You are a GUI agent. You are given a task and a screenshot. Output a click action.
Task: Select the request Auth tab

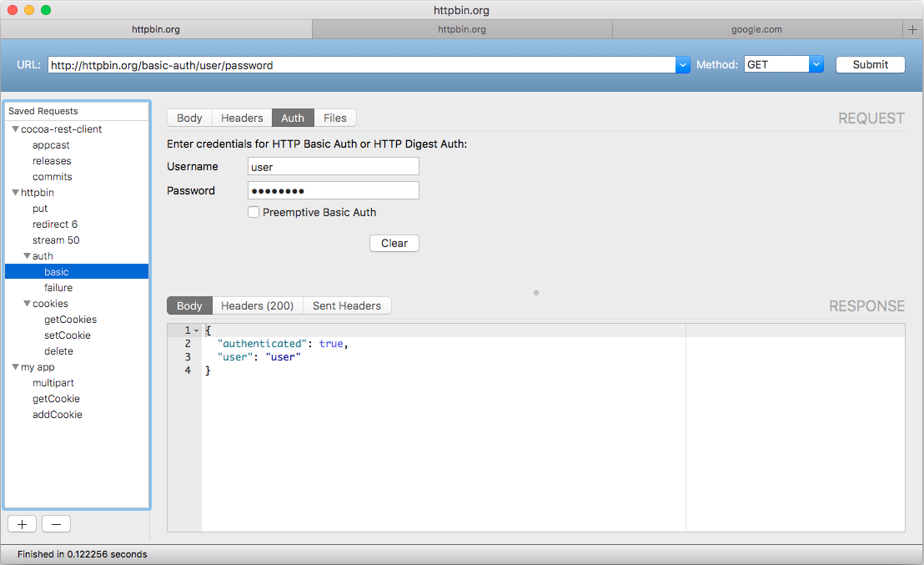tap(293, 118)
